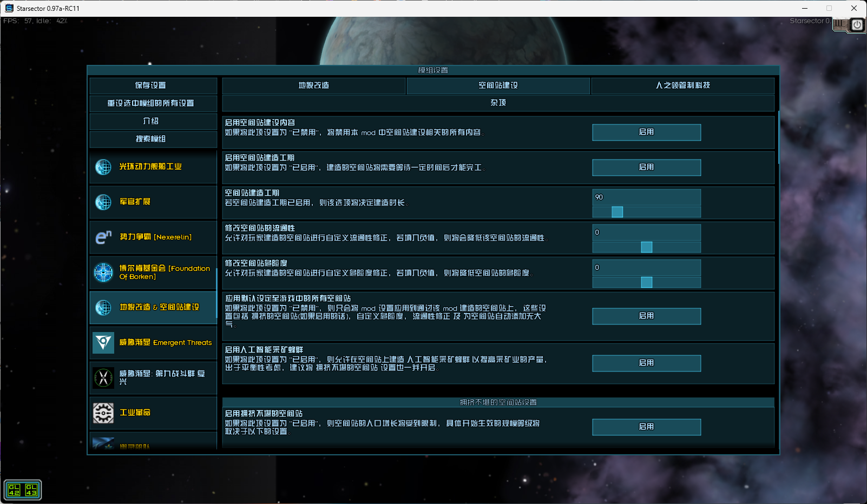Click the 修改空间站的流通性 value input field
The width and height of the screenshot is (867, 504).
[646, 233]
